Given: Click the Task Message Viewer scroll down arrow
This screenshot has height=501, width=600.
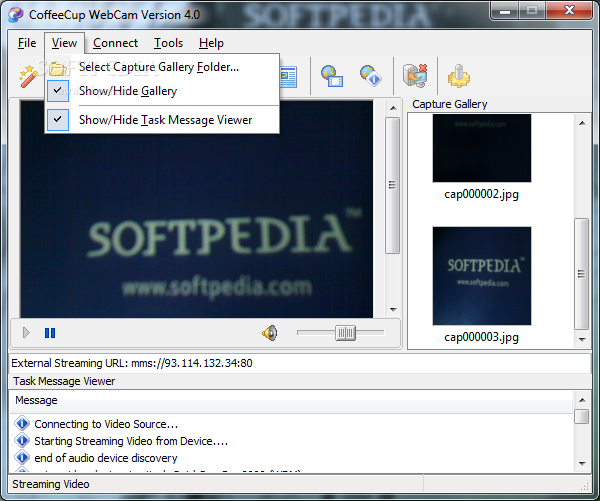Looking at the screenshot, I should pos(582,463).
